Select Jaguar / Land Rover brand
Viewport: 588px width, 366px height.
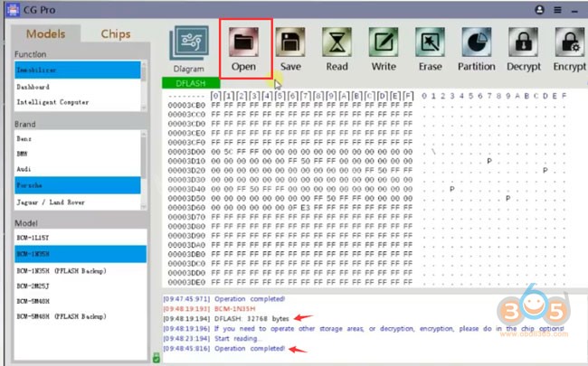(78, 202)
